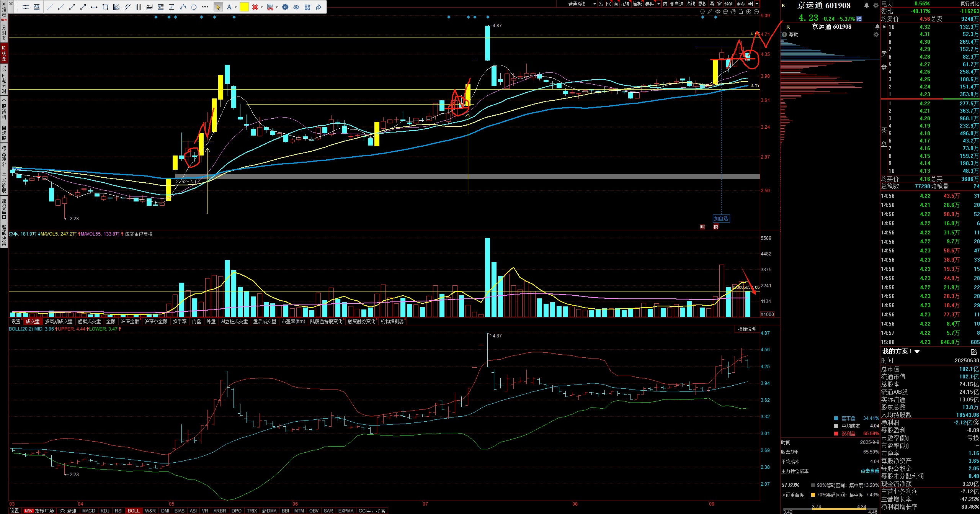Select the arrow line drawing tool
The height and width of the screenshot is (514, 980).
[83, 7]
